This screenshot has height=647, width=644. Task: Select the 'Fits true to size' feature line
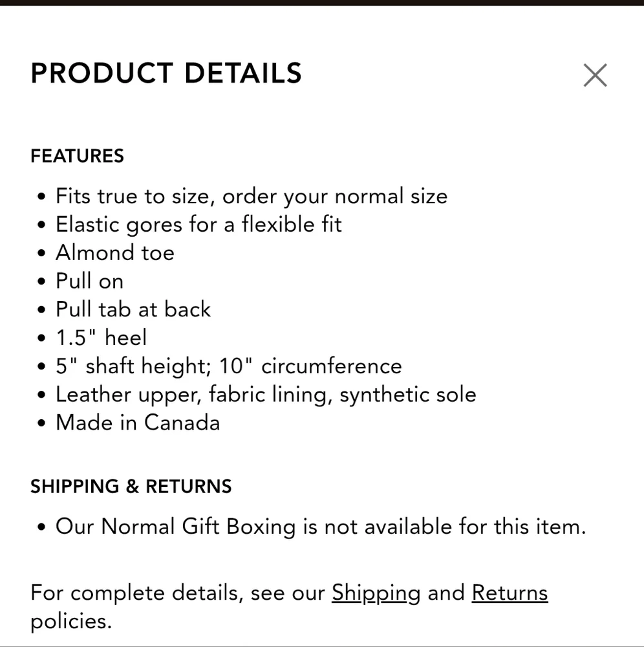(251, 196)
